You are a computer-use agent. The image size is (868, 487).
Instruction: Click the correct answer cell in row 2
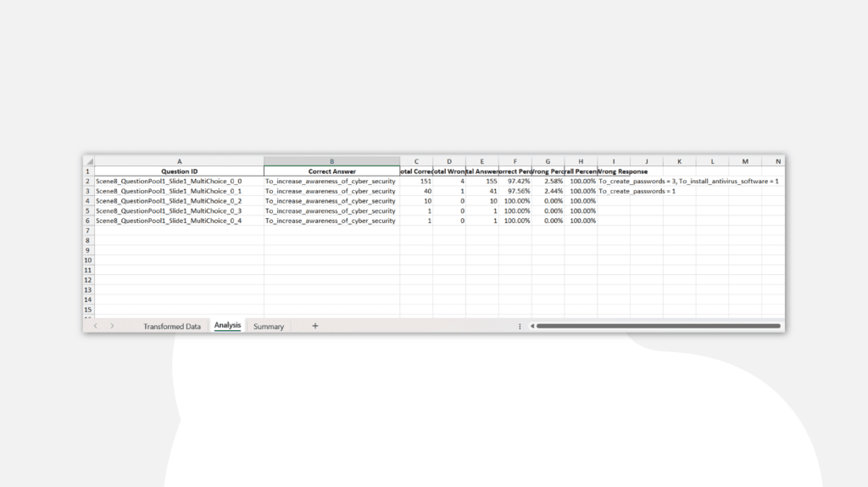tap(331, 182)
